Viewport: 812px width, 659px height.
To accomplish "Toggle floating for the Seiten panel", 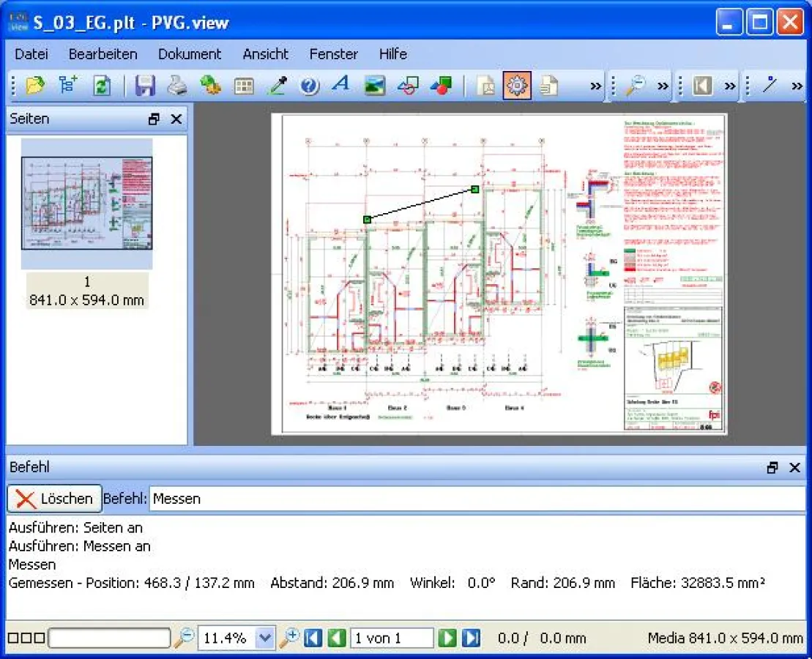I will pyautogui.click(x=154, y=119).
